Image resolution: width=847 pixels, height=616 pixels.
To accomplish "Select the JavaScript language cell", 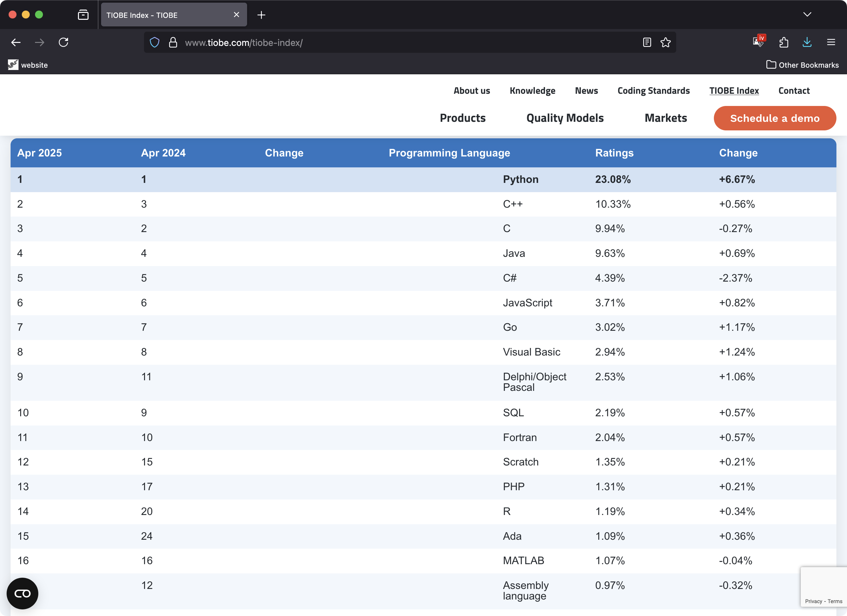I will (527, 303).
